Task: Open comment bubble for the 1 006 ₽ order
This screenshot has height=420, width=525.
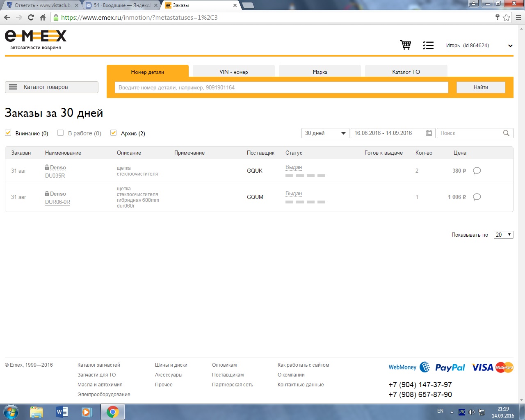Action: pyautogui.click(x=477, y=197)
